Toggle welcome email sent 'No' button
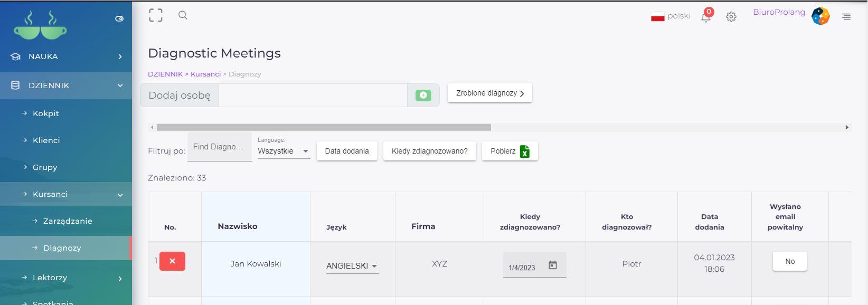The image size is (868, 305). click(x=789, y=261)
